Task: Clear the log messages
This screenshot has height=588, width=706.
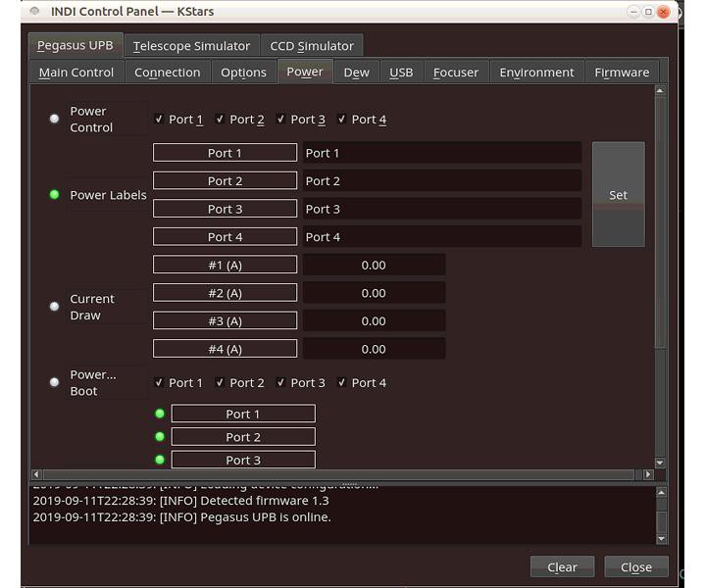Action: point(562,567)
